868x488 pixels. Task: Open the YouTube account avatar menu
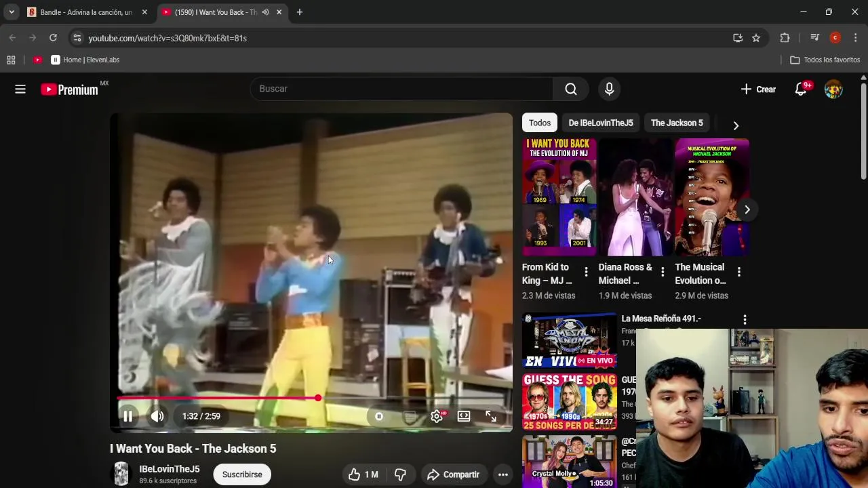click(x=833, y=89)
